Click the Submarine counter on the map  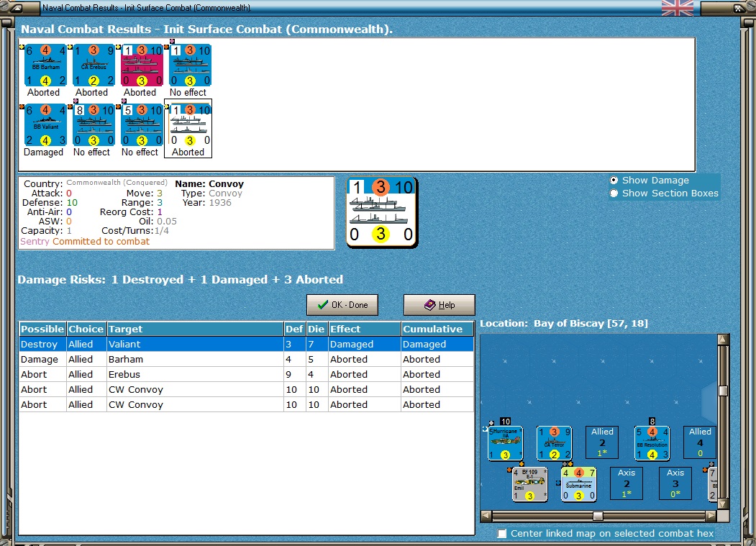pyautogui.click(x=578, y=484)
